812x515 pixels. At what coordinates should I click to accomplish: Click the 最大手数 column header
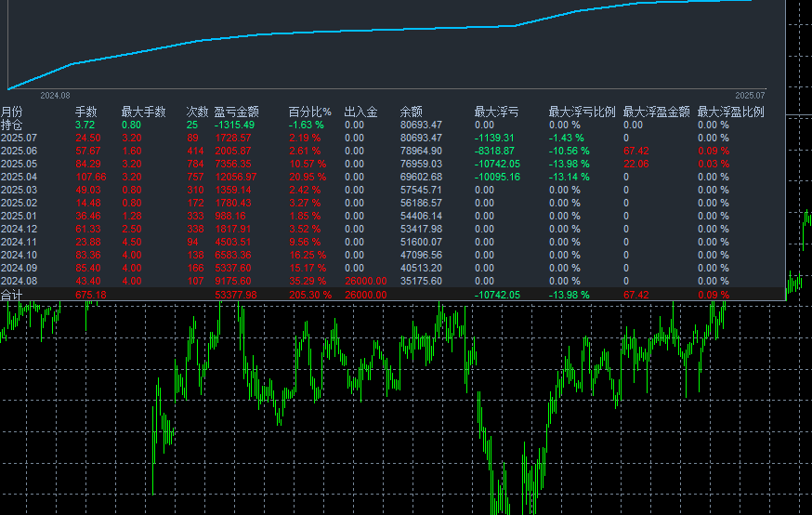coord(143,112)
